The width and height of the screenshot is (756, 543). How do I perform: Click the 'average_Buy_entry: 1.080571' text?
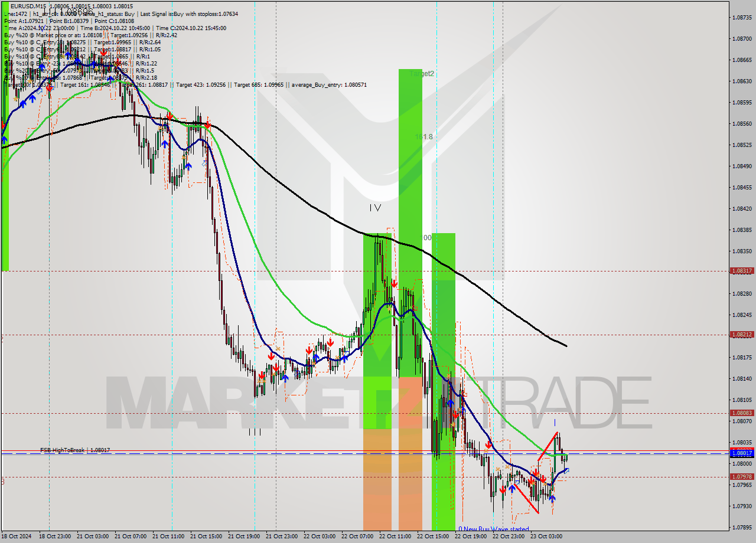(x=328, y=84)
